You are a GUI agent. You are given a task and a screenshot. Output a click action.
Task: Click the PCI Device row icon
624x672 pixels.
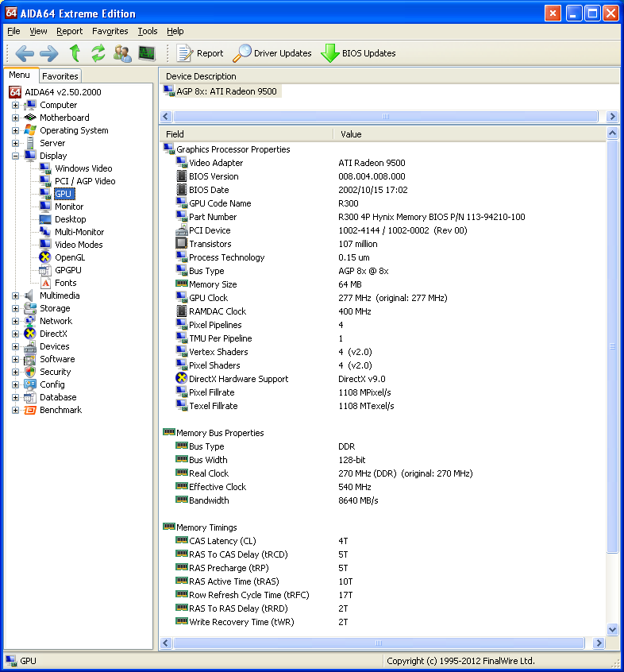(x=182, y=230)
